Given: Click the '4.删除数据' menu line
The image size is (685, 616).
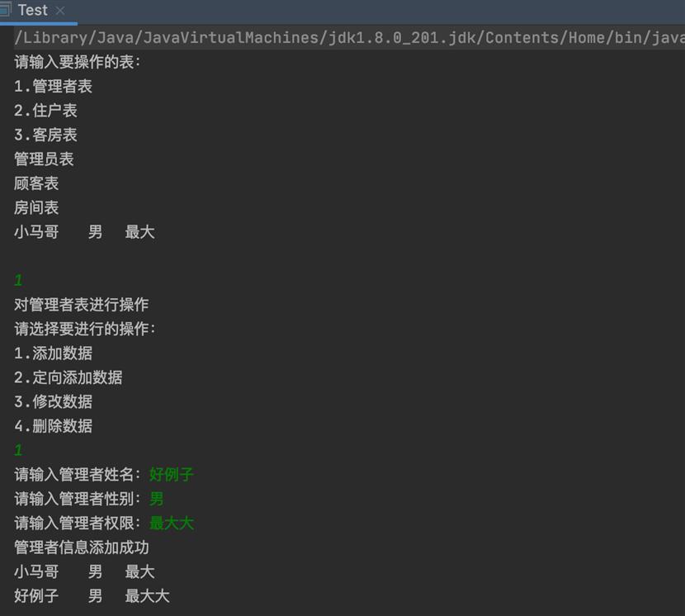Looking at the screenshot, I should tap(53, 426).
